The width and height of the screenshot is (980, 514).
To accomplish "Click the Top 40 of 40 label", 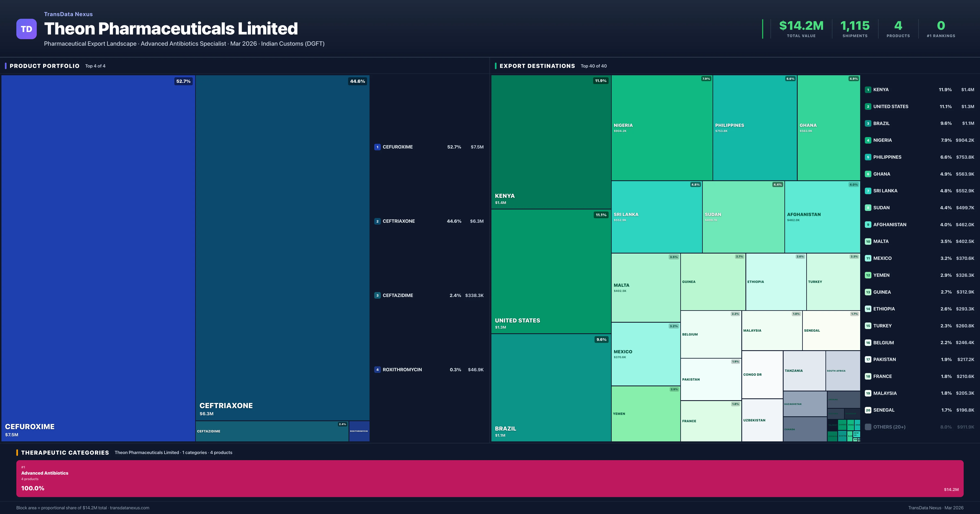I will pos(594,66).
